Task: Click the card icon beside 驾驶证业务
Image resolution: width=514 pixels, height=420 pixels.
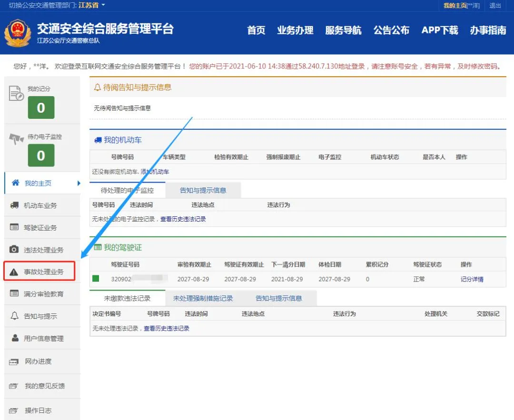Action: (14, 227)
